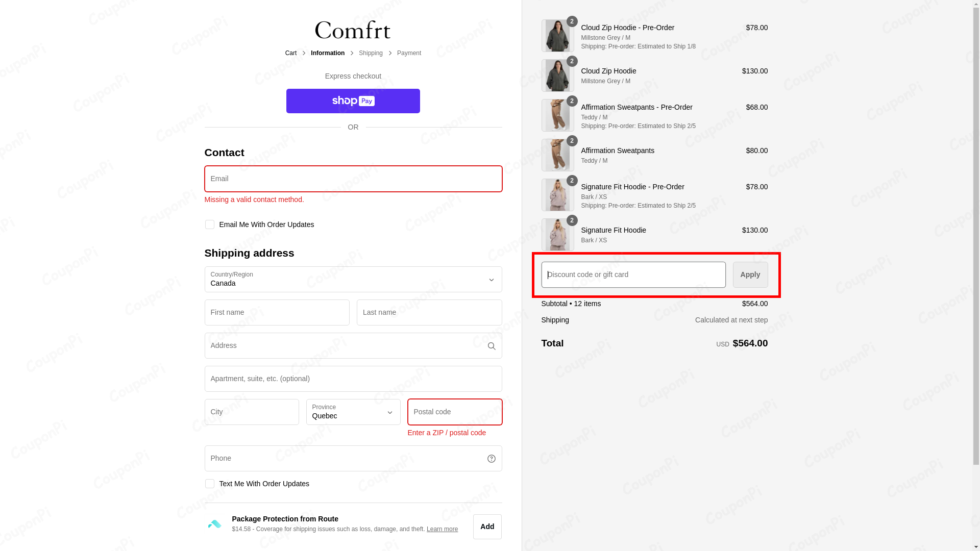Go back to Cart via breadcrumb
This screenshot has height=551, width=980.
pyautogui.click(x=290, y=53)
